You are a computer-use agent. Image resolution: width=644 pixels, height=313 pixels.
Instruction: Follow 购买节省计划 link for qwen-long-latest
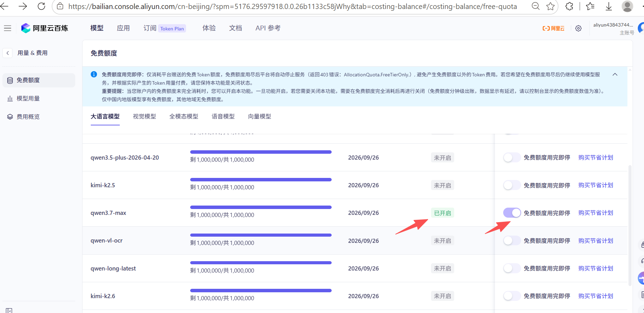[596, 268]
